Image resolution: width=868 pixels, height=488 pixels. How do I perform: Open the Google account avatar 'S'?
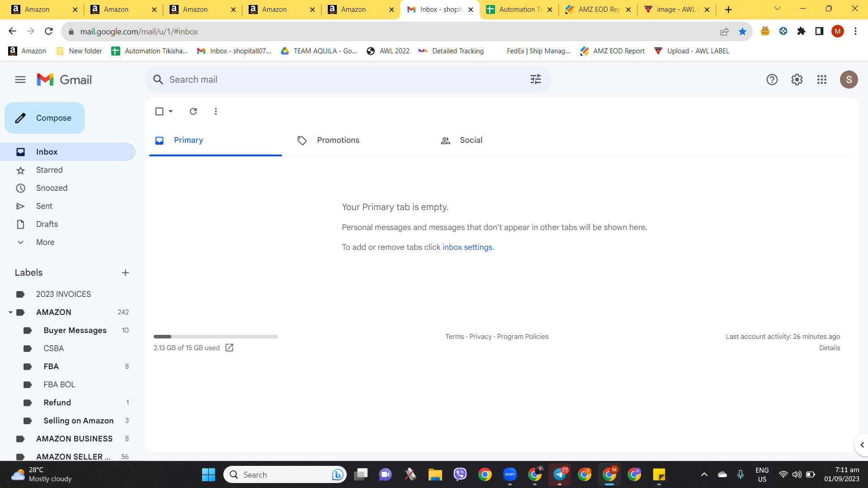tap(849, 80)
